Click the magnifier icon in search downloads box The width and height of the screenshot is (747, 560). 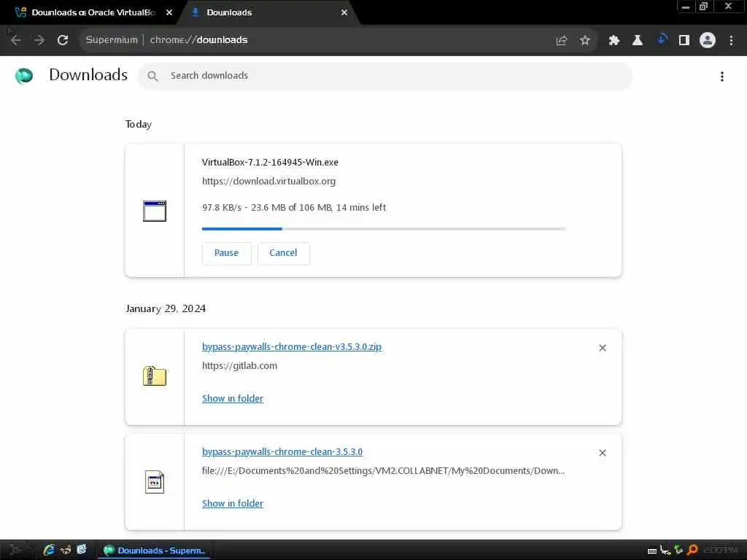pyautogui.click(x=152, y=76)
